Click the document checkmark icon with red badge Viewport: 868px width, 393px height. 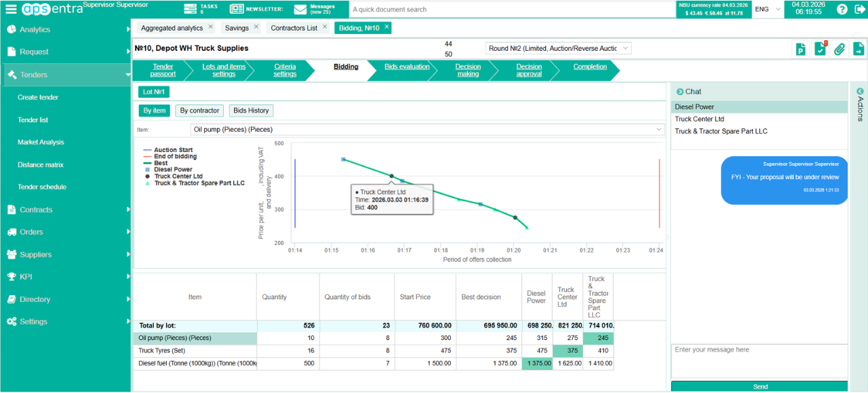point(820,49)
